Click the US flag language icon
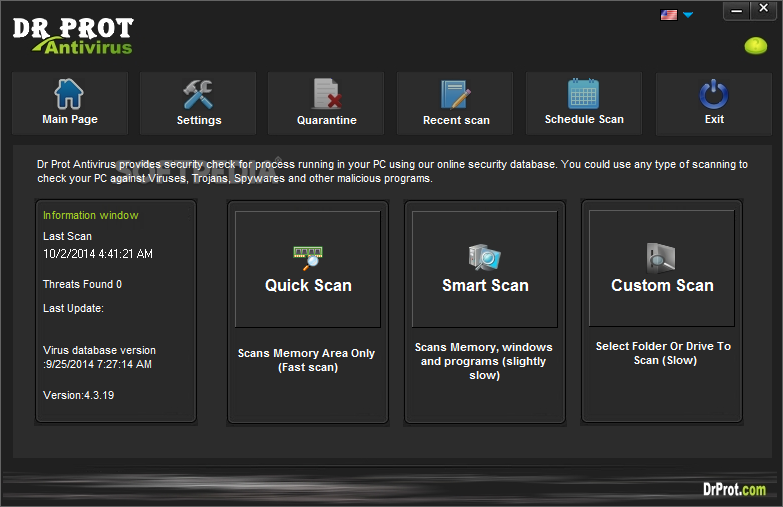Screen dimensions: 783x507 [x=669, y=15]
